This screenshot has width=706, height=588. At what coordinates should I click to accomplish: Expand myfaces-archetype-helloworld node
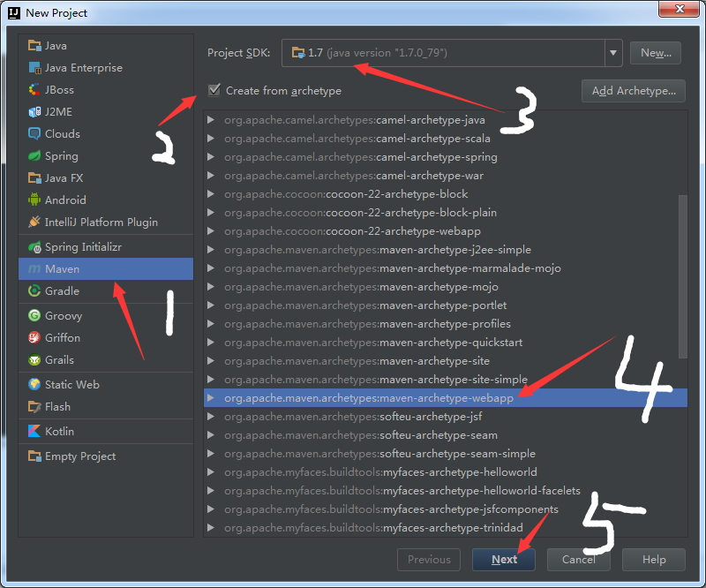[x=210, y=472]
